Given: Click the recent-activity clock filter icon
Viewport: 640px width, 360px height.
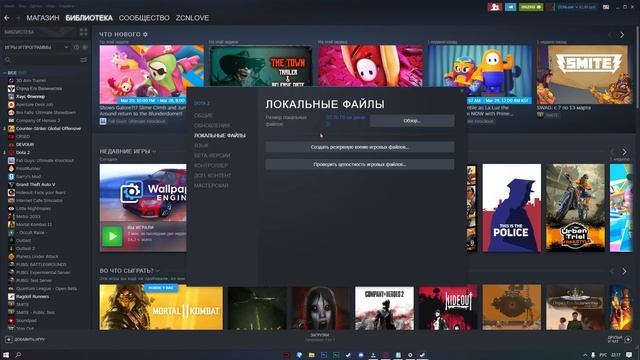Looking at the screenshot, I should (76, 47).
